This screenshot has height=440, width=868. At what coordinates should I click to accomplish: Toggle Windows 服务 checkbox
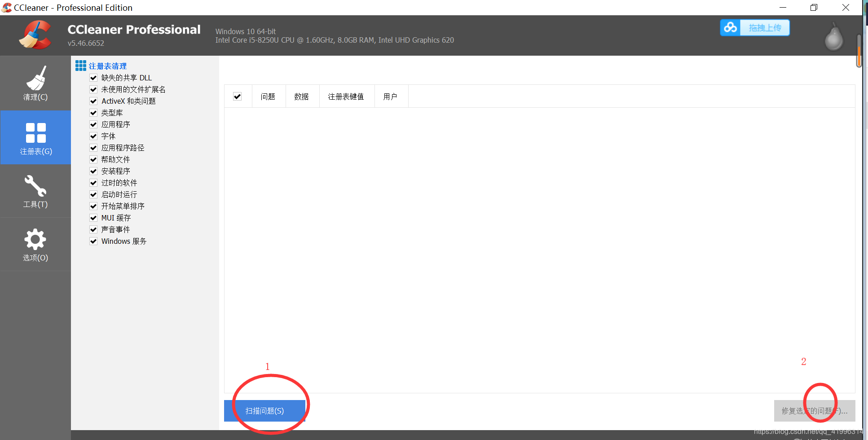93,241
